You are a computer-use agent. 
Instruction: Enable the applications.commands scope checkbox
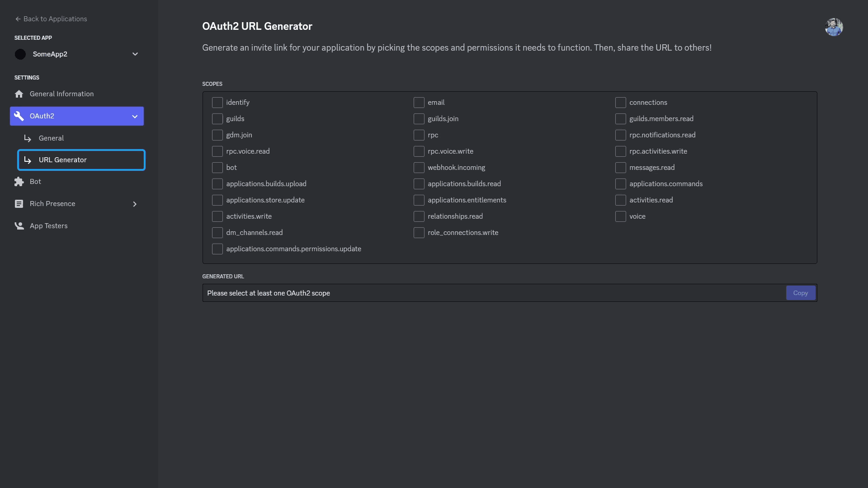click(620, 184)
